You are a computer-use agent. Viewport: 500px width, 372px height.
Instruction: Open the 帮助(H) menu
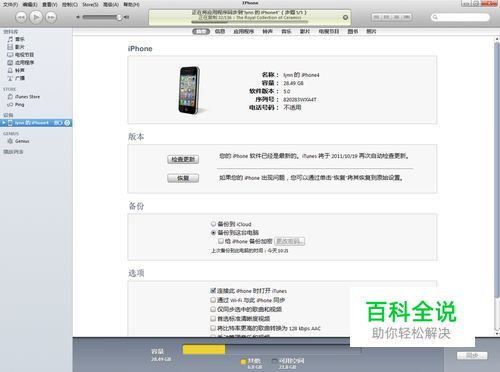(x=131, y=4)
